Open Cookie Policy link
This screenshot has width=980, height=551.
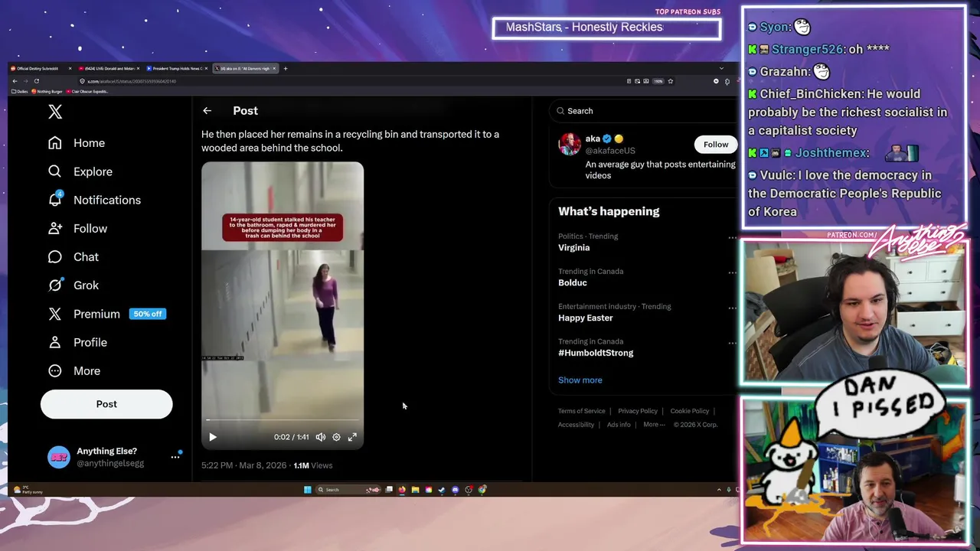(690, 411)
